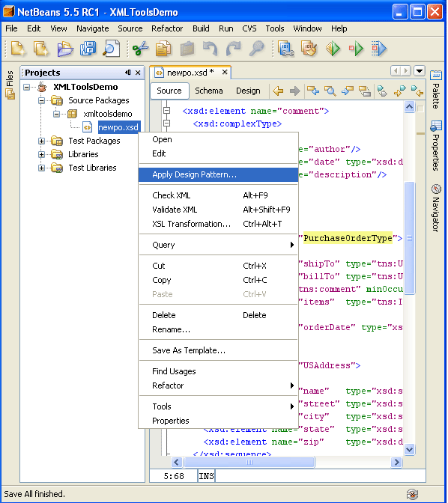Click the horizontal scrollbar thumb in editor

click(x=249, y=463)
